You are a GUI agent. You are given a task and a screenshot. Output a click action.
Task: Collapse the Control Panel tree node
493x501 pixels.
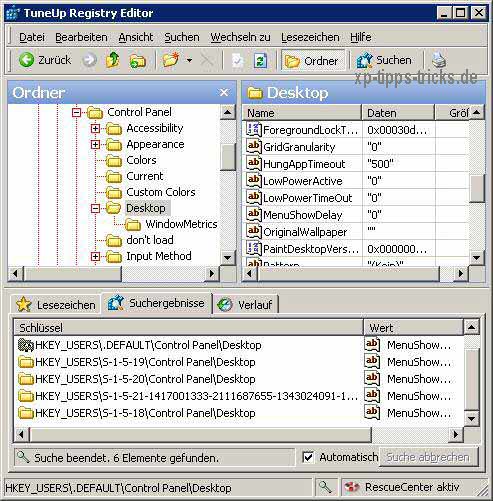[77, 113]
